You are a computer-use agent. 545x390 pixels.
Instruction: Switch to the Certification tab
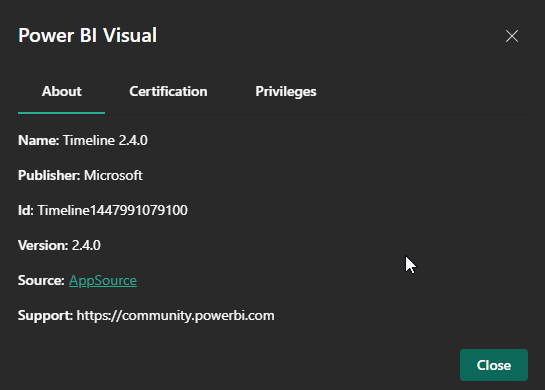[x=168, y=91]
